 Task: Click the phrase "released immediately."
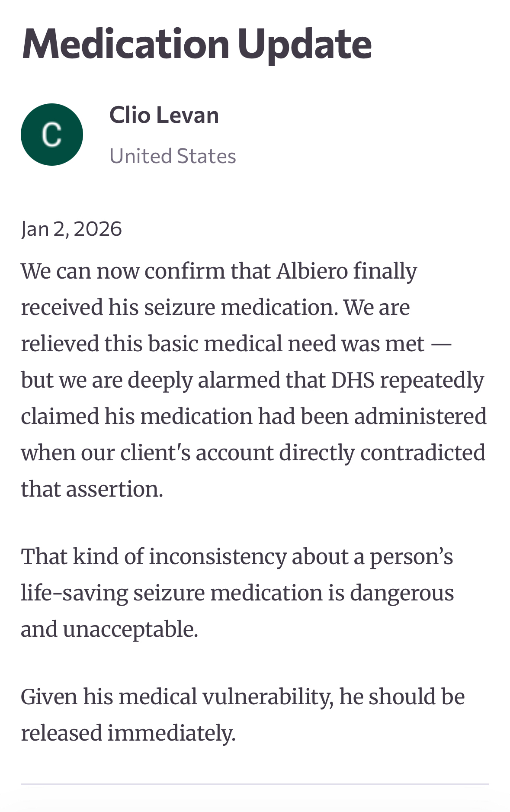128,733
